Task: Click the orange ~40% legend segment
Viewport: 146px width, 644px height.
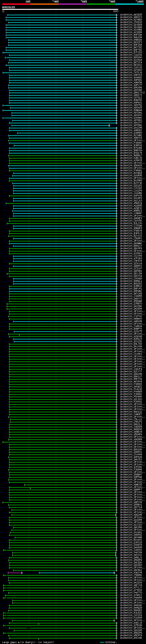Action: click(x=45, y=4)
